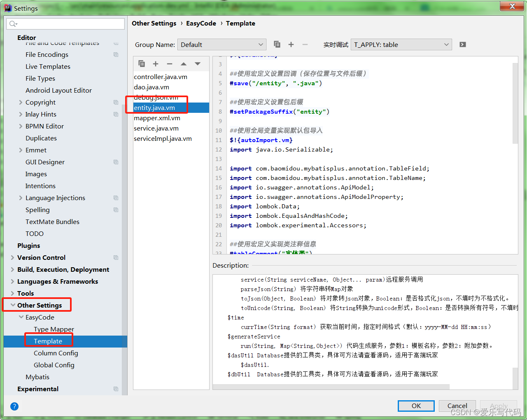
Task: Copy the selected template in the list toolbar
Action: 142,63
